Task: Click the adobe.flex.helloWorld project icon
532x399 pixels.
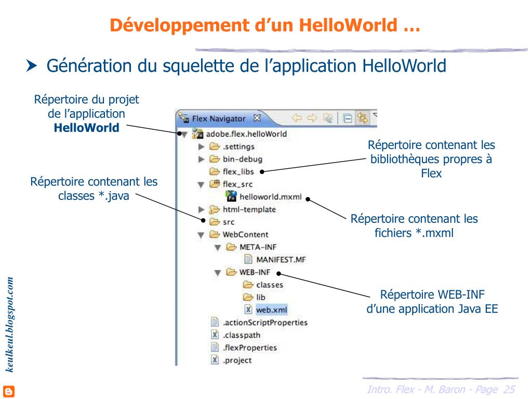Action: [197, 134]
